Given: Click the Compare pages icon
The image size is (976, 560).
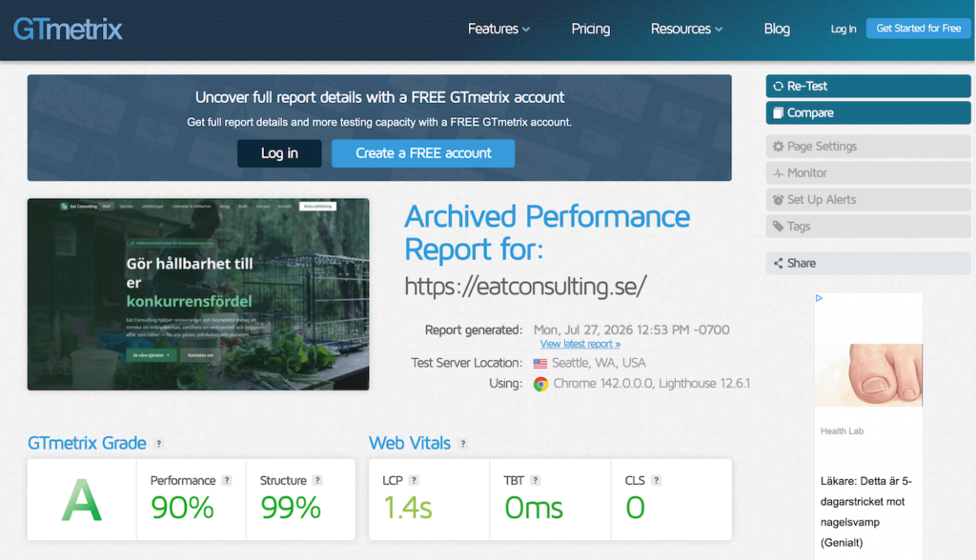Looking at the screenshot, I should coord(778,112).
